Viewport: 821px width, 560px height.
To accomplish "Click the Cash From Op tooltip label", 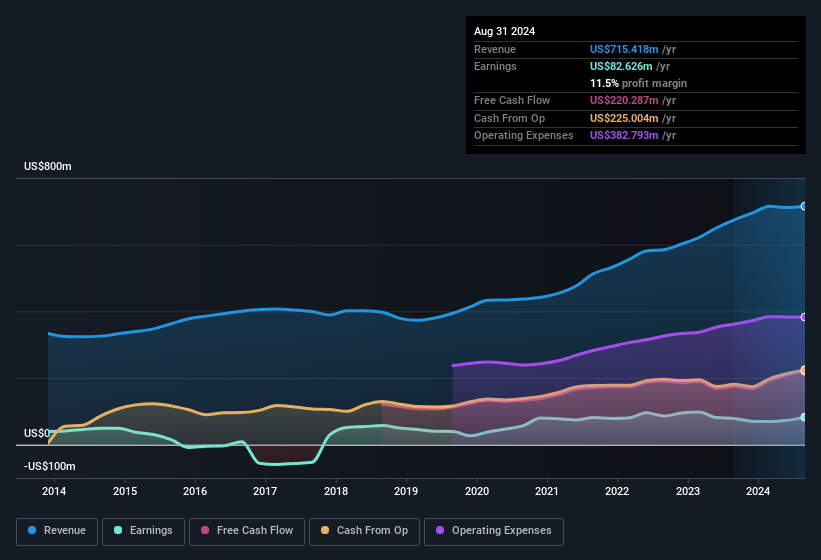I will click(x=509, y=118).
